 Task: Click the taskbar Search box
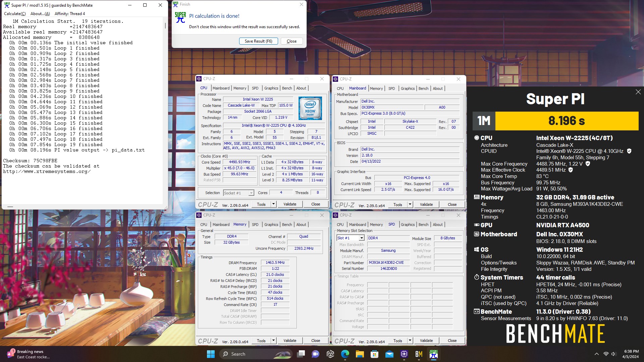coord(255,354)
